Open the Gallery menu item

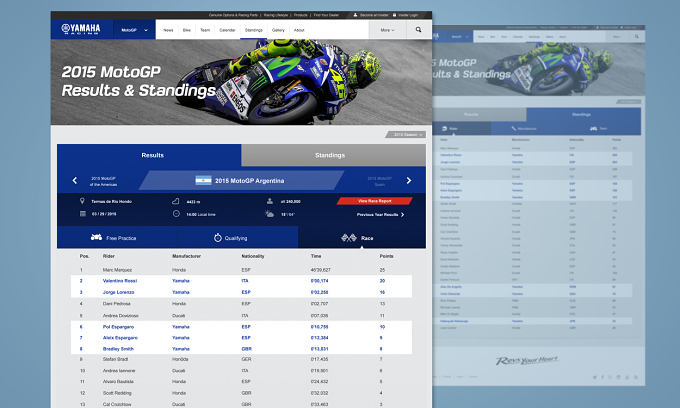278,30
